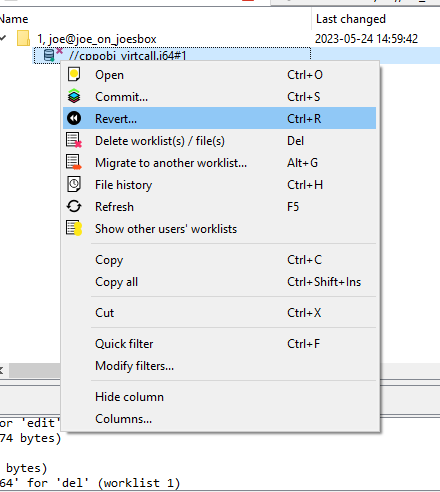Choose Commit... from the context menu
This screenshot has width=440, height=492.
coord(219,97)
